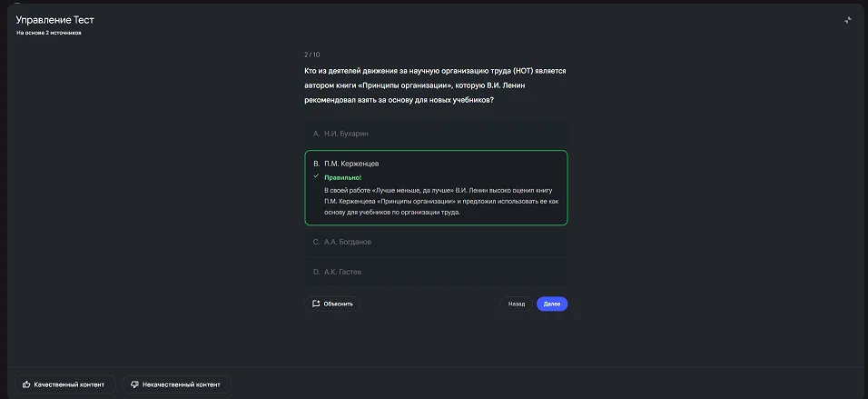Return to previous question with Назад

pyautogui.click(x=516, y=304)
